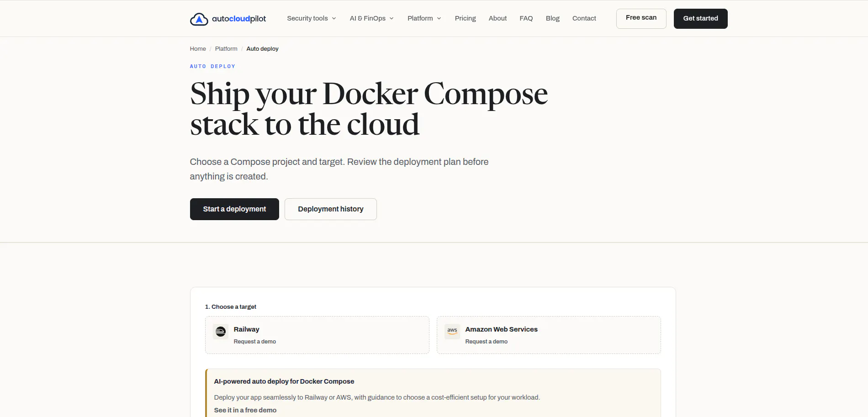Screen dimensions: 868x417
Task: Click the AWS logo icon
Action: point(452,332)
